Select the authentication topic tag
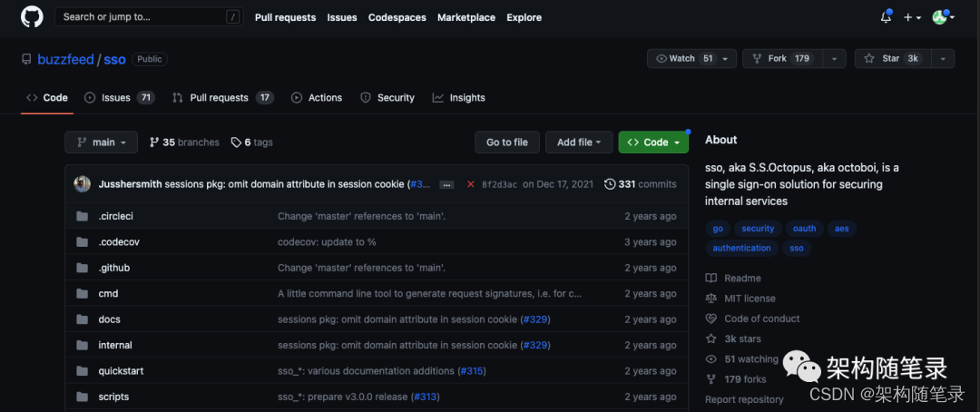980x412 pixels. pyautogui.click(x=742, y=249)
